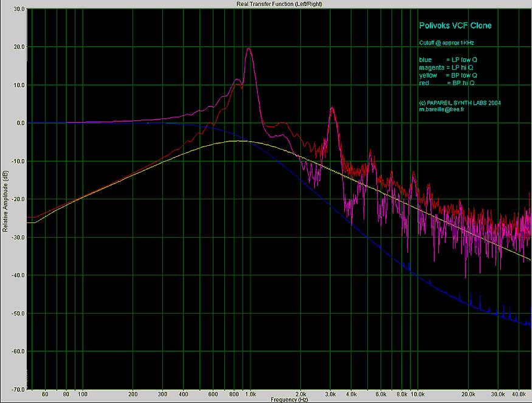Select the blue LP low Q legend entry

coord(448,60)
